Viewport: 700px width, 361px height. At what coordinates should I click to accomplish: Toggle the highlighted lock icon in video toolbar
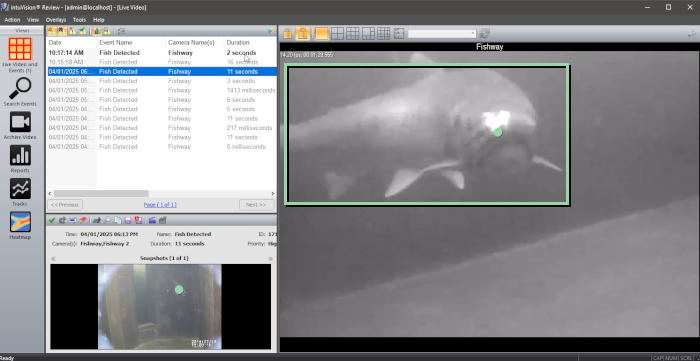pos(303,33)
